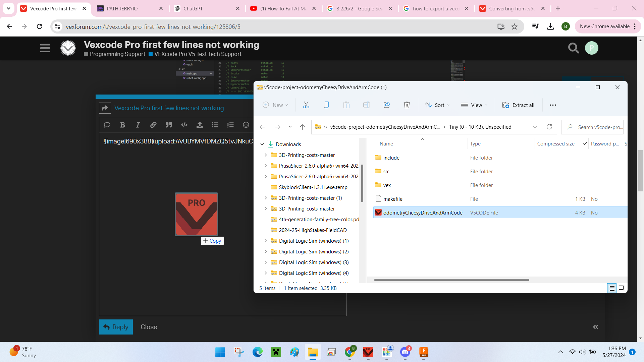Open VEXcode Pro V5 Text Tech Support link
The image size is (644, 362).
[x=195, y=54]
